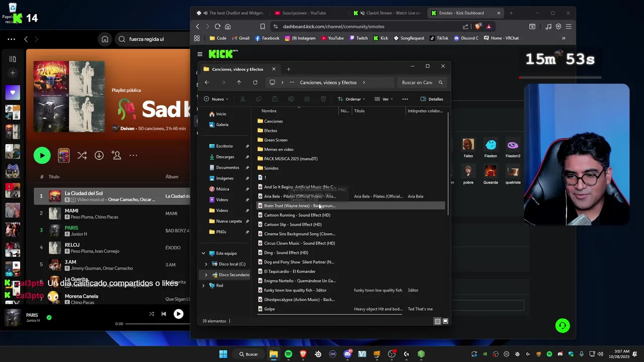The height and width of the screenshot is (362, 644).
Task: Switch to details list view at the bottom right
Action: coord(437,321)
